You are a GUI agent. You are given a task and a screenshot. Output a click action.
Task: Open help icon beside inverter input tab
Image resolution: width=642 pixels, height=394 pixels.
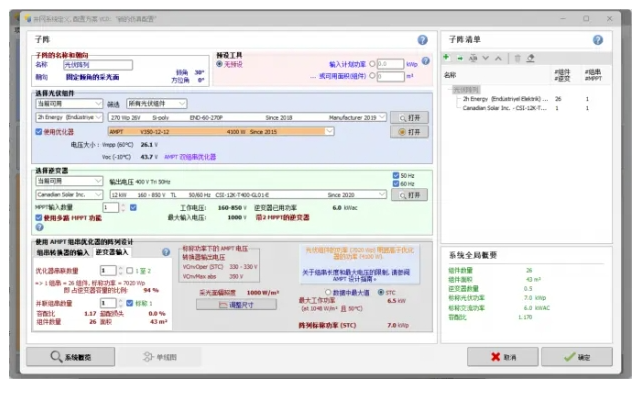click(x=166, y=252)
